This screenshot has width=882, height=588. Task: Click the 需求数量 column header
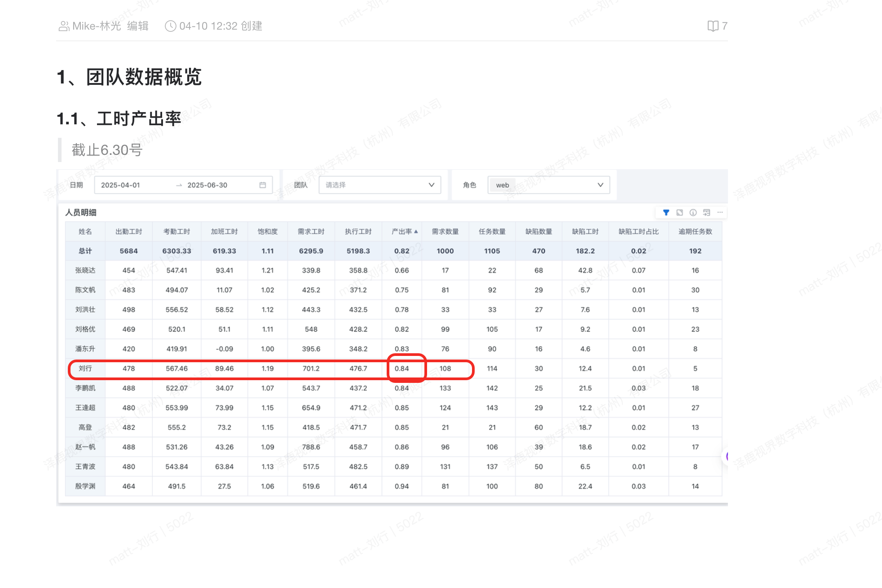(x=445, y=232)
